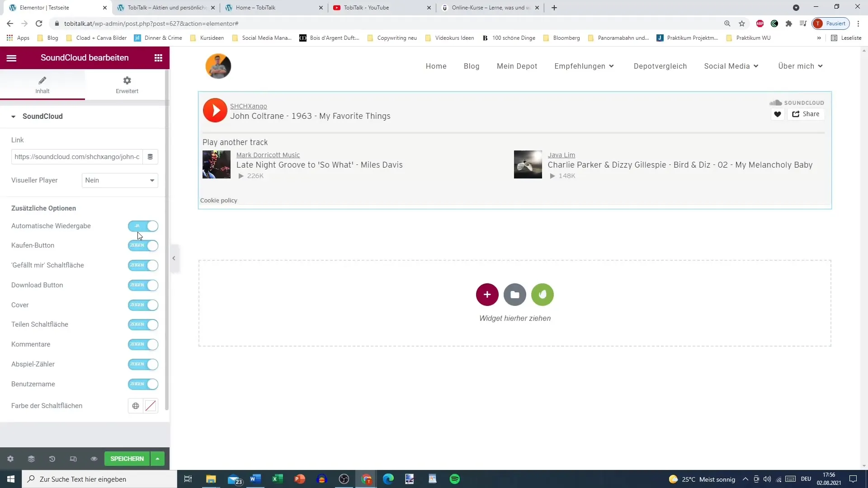Viewport: 868px width, 488px height.
Task: Open Farbe der Schaltflächen color swatch
Action: click(151, 406)
